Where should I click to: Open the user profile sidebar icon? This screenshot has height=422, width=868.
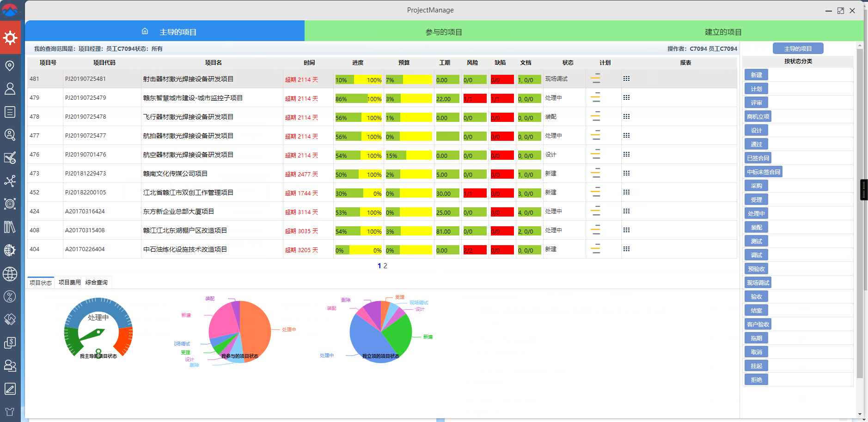[10, 89]
